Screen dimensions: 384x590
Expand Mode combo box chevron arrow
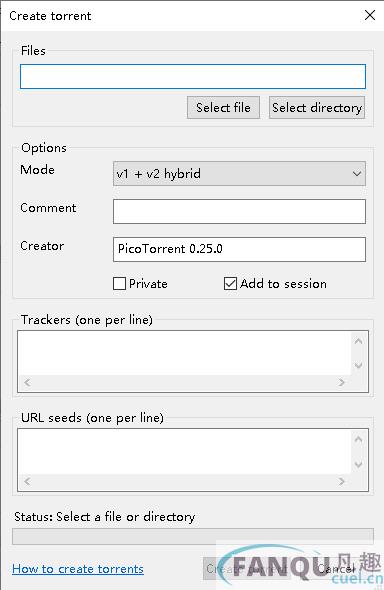click(357, 174)
